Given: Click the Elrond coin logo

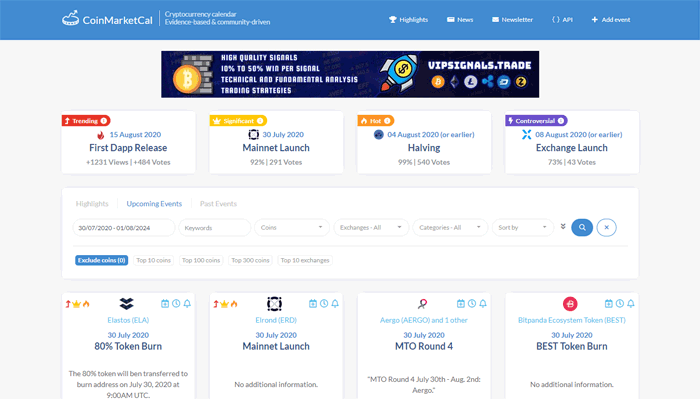Looking at the screenshot, I should 275,303.
